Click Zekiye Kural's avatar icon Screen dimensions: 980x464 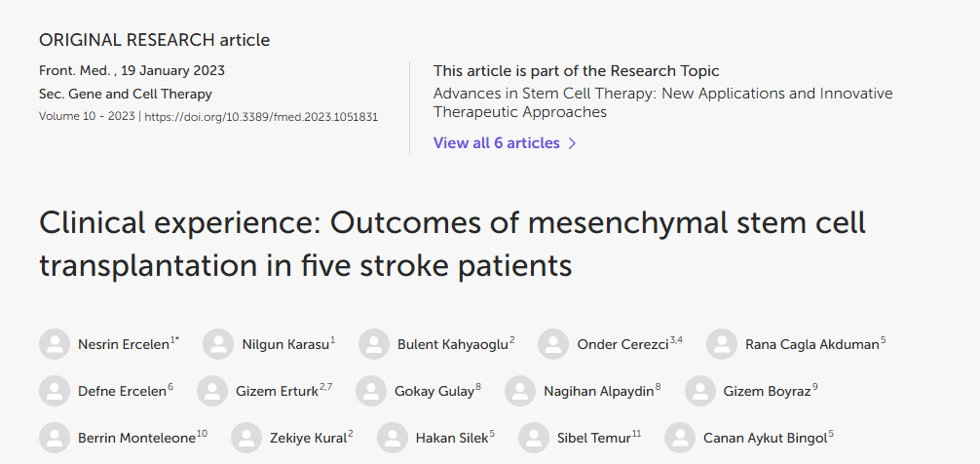click(x=246, y=438)
